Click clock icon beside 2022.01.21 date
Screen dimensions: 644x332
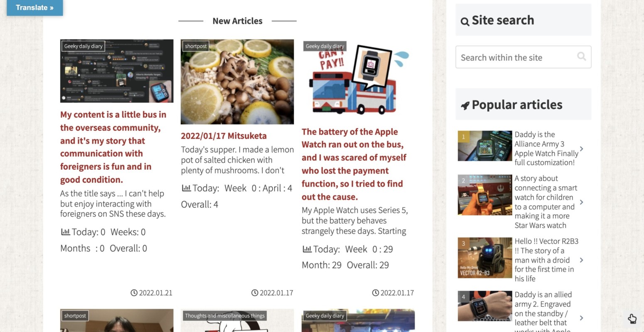click(134, 293)
